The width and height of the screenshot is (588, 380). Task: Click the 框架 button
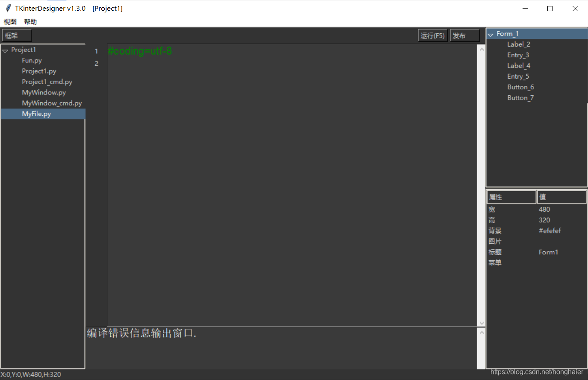click(17, 35)
